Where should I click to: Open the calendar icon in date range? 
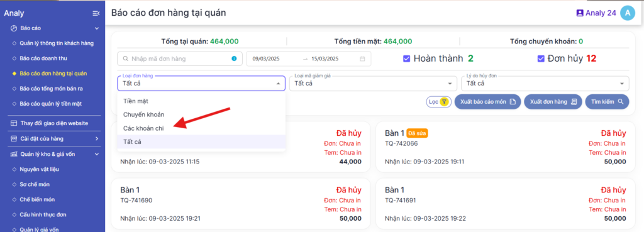tap(362, 58)
